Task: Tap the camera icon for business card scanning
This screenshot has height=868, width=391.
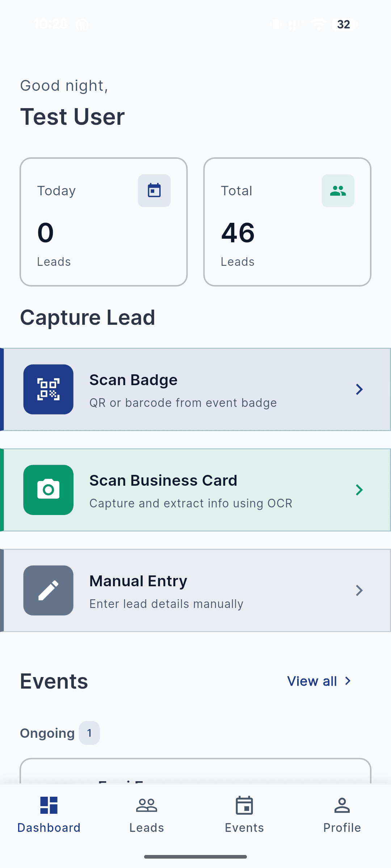Action: click(48, 489)
